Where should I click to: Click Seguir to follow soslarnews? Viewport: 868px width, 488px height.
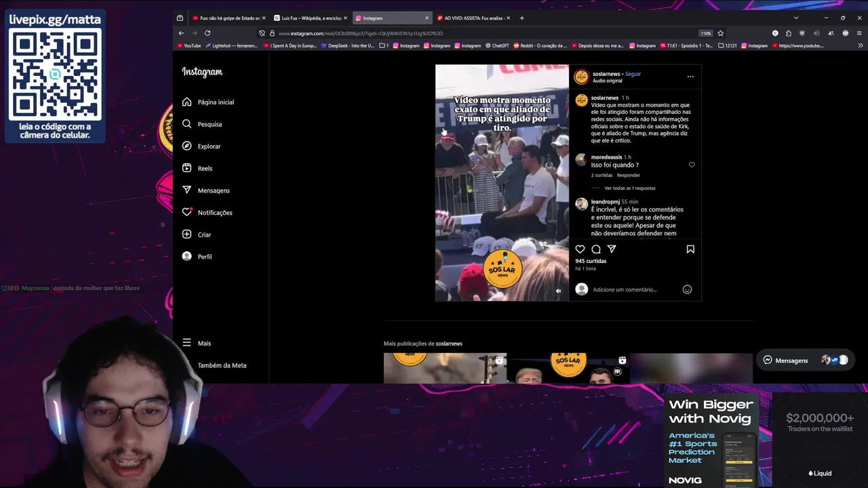(633, 74)
